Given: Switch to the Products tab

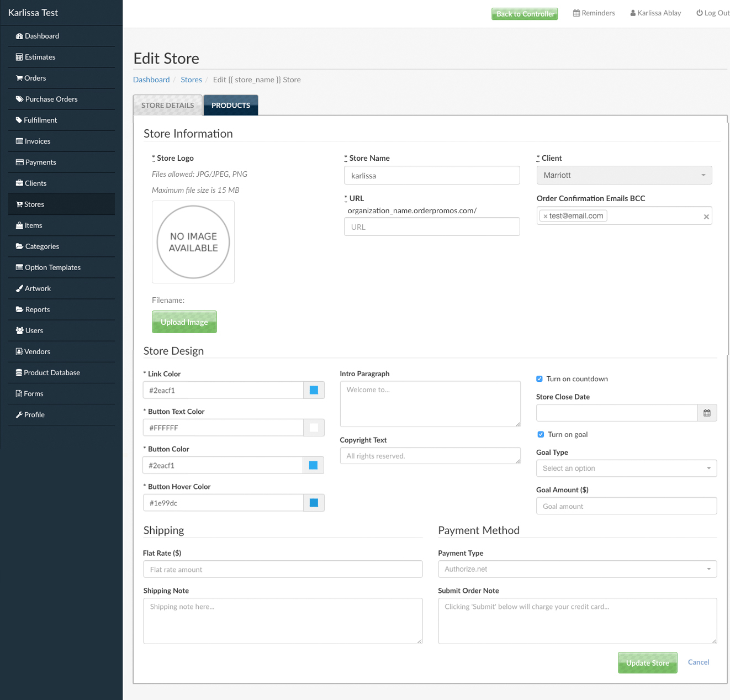Looking at the screenshot, I should tap(231, 106).
